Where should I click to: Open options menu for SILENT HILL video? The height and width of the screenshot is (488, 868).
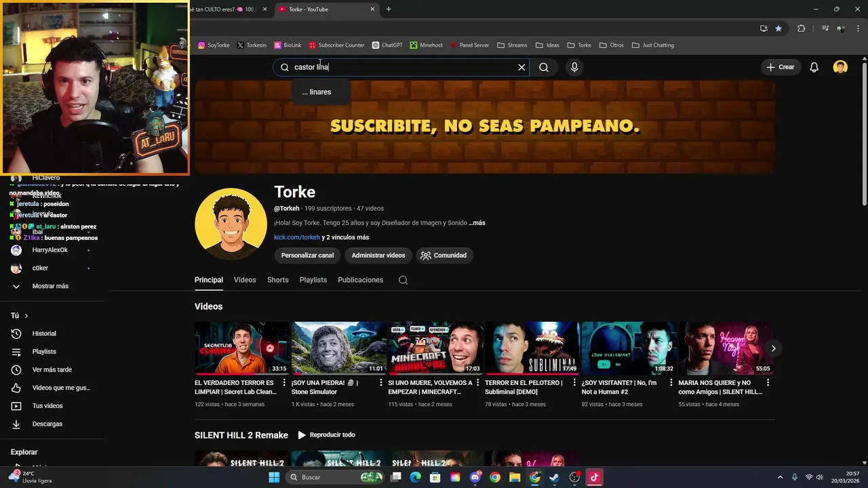click(768, 383)
